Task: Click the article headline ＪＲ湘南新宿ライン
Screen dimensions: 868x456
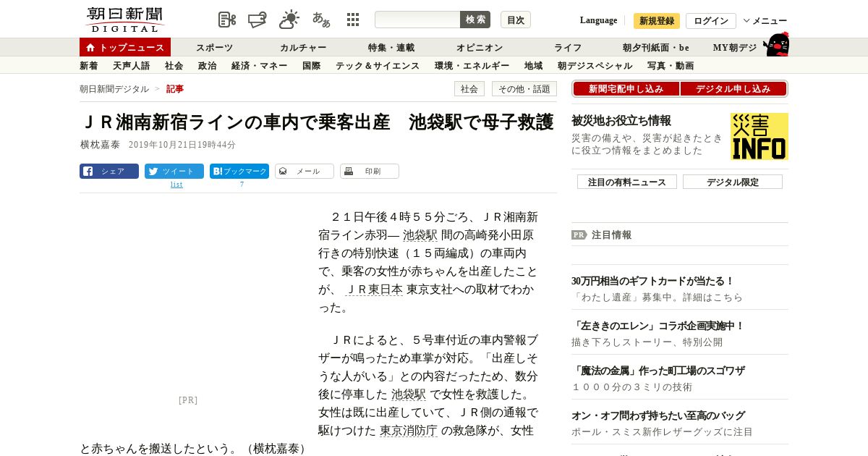Action: (317, 122)
